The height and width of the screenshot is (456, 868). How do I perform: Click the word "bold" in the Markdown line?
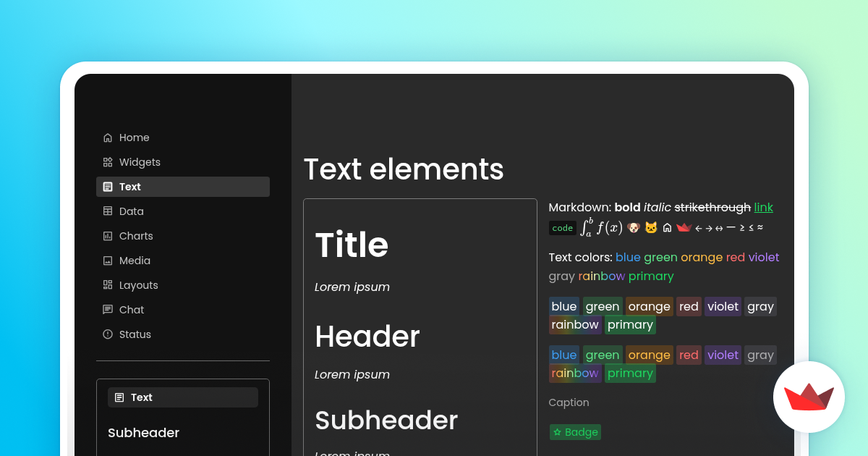627,208
